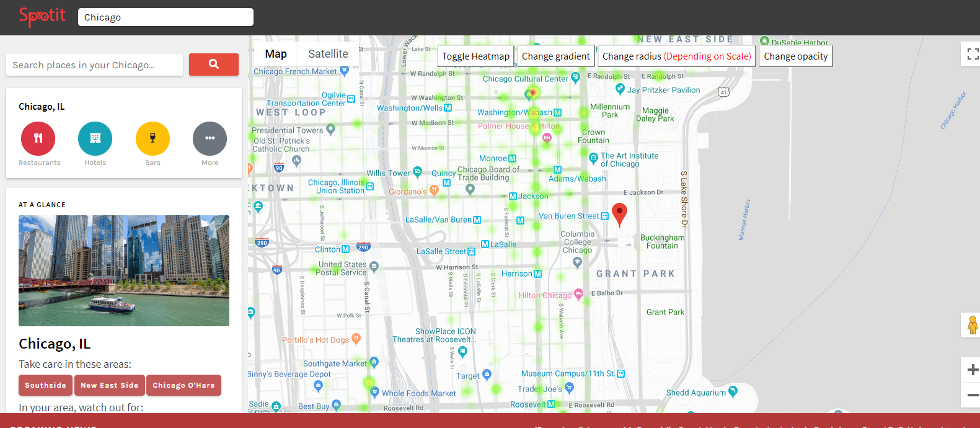
Task: Open the More categories icon
Action: click(210, 138)
